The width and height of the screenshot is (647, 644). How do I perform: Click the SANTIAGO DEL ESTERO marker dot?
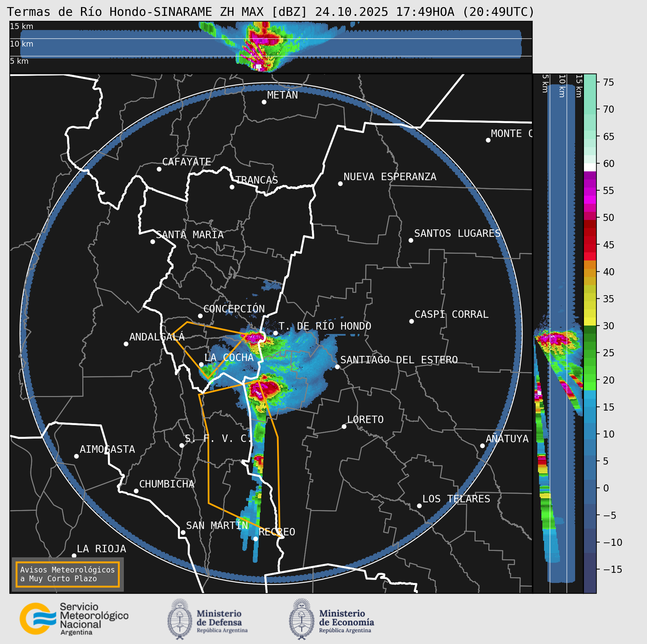click(337, 367)
